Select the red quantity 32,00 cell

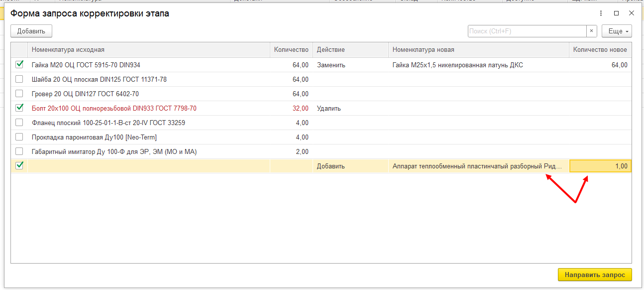tap(292, 108)
